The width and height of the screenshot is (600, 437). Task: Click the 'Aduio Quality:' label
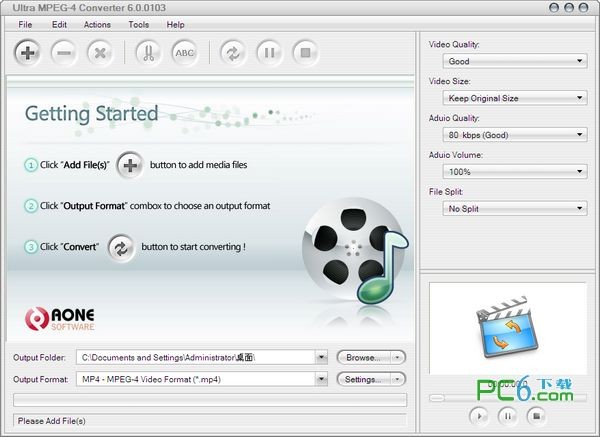[454, 118]
